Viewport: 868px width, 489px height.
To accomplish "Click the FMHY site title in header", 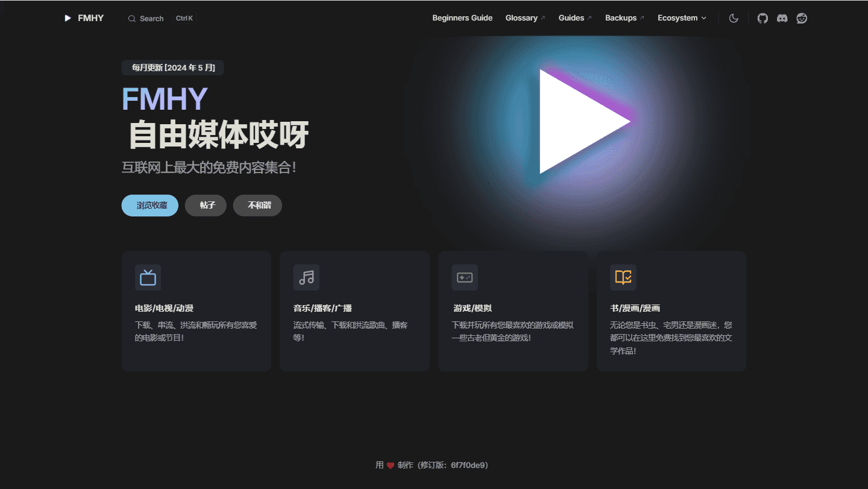I will pyautogui.click(x=91, y=18).
